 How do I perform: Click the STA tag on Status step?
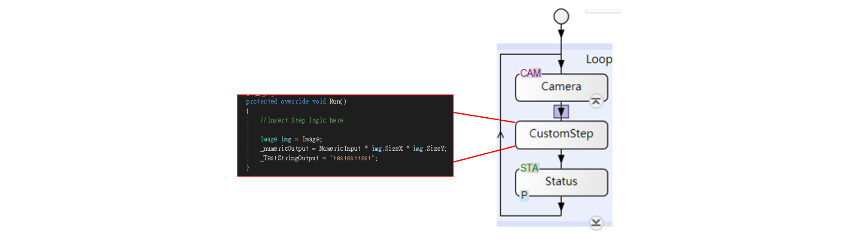pyautogui.click(x=529, y=168)
